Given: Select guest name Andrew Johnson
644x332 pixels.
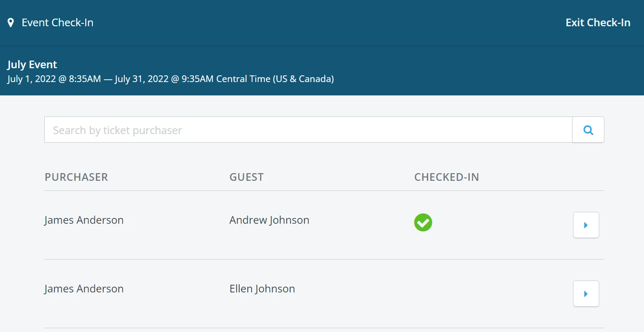Looking at the screenshot, I should click(269, 220).
